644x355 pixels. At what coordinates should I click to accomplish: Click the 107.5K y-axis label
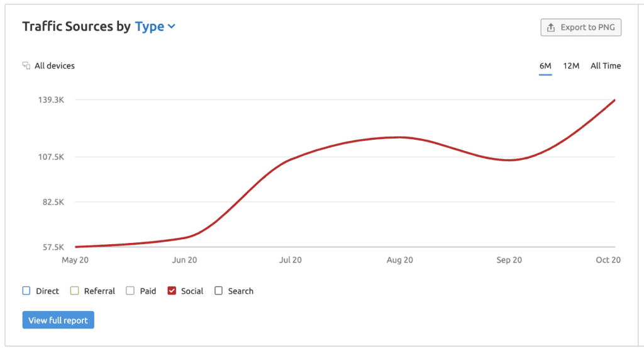tap(52, 157)
